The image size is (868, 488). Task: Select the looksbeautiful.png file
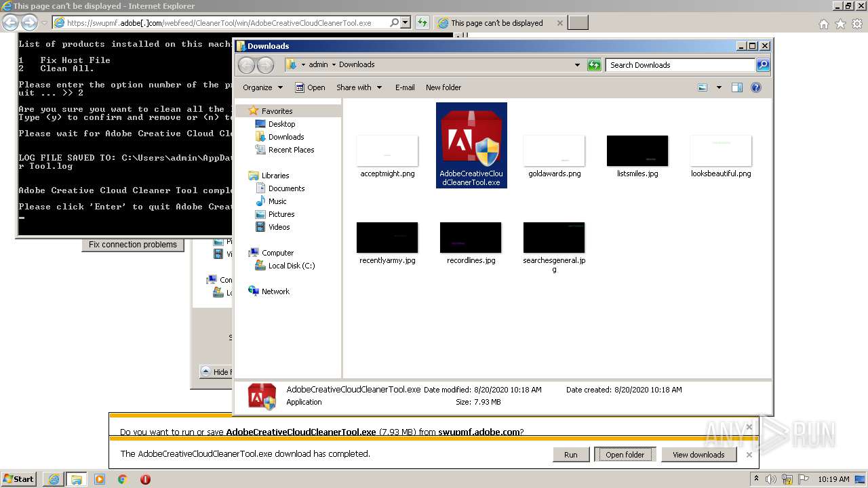tap(721, 157)
